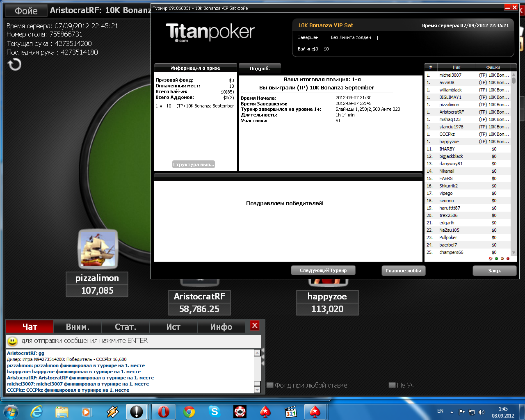Click the 'Следующий Турнир' button
The width and height of the screenshot is (525, 420).
coord(323,271)
